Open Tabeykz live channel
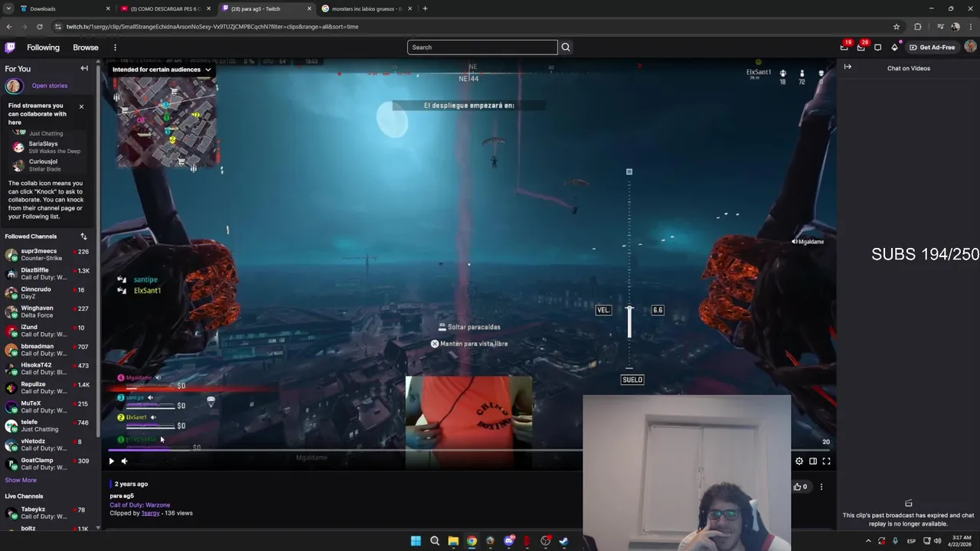The height and width of the screenshot is (551, 980). (47, 513)
